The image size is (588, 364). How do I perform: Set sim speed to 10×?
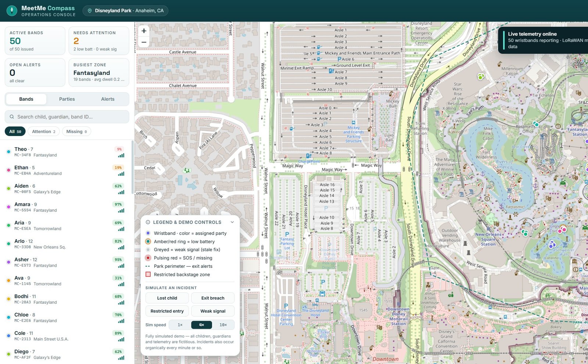pyautogui.click(x=223, y=325)
